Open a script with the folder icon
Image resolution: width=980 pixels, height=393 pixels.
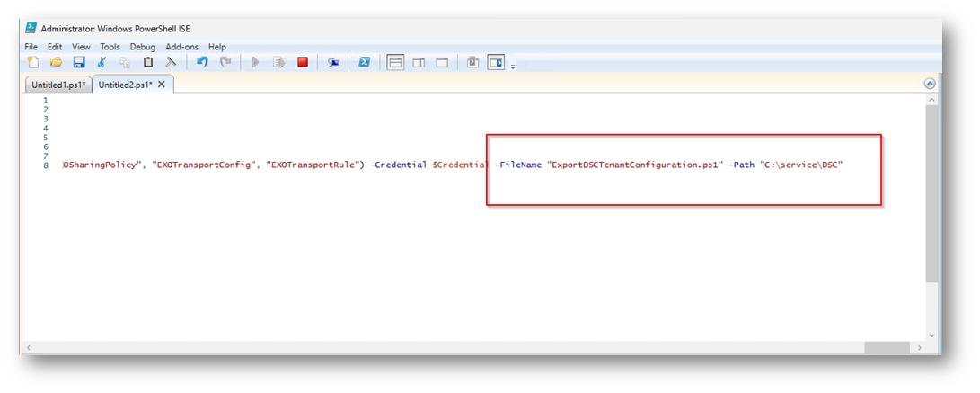tap(56, 62)
